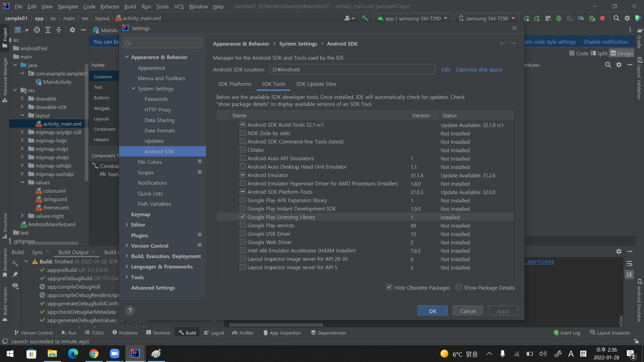Screen dimensions: 644x362
Task: Click Cancel button in Settings
Action: pyautogui.click(x=468, y=311)
